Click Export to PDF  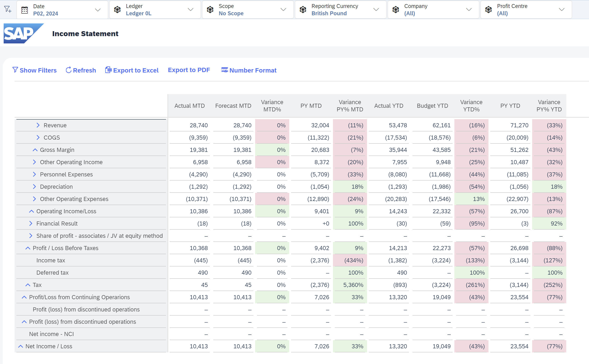coord(189,70)
